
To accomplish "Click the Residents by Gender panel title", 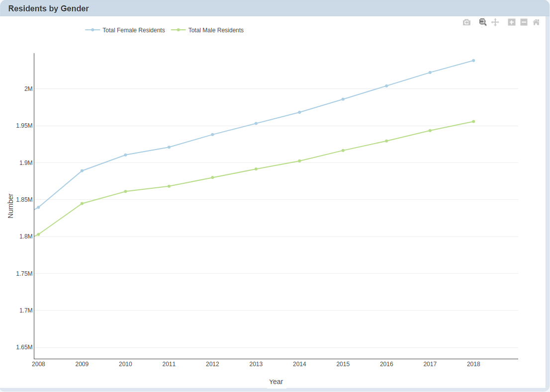I will (49, 8).
